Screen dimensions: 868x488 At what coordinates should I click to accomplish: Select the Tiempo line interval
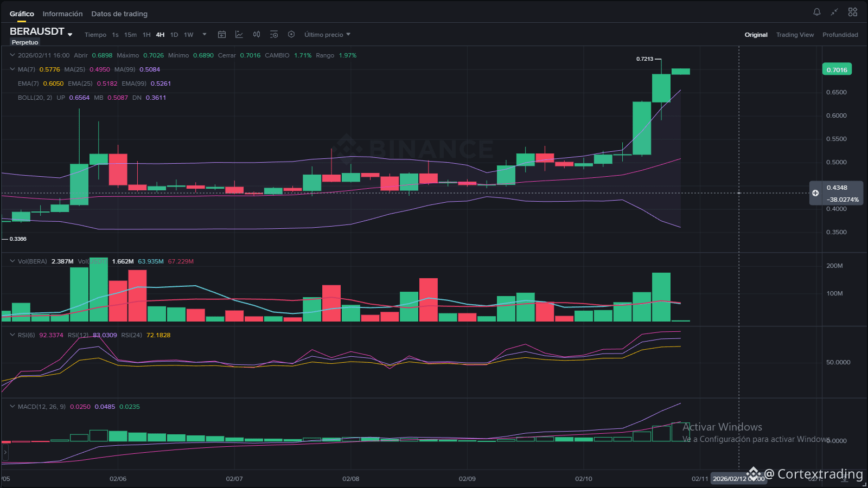[95, 35]
